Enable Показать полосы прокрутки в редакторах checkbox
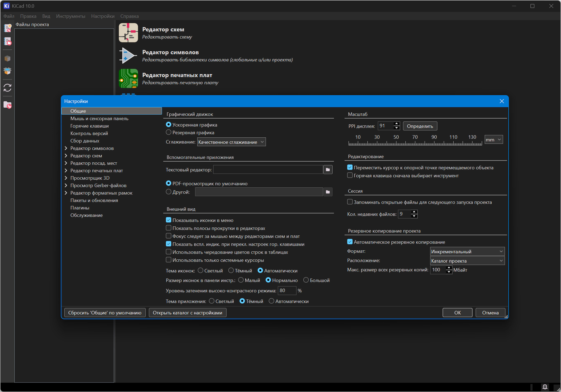561x392 pixels. pyautogui.click(x=169, y=228)
